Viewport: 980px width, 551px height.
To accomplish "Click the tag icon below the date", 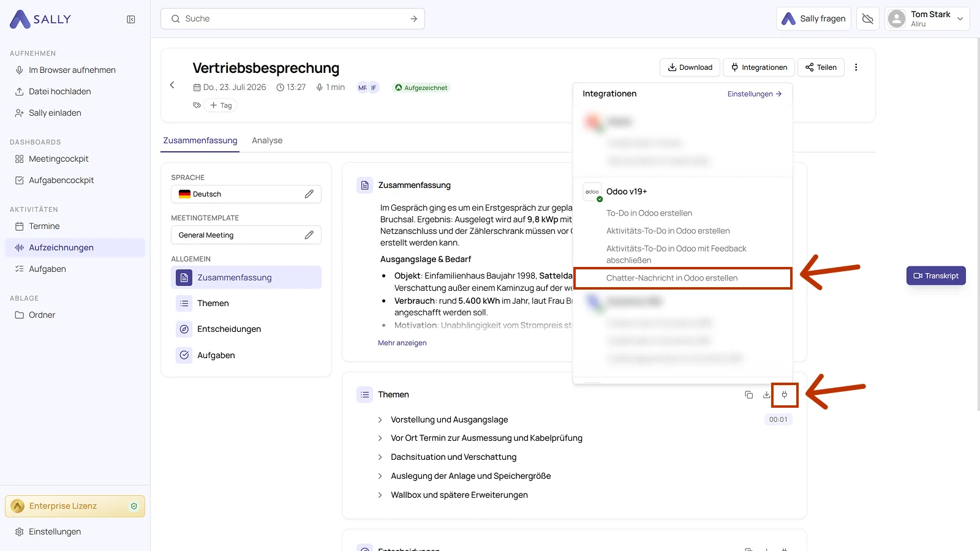I will point(197,105).
